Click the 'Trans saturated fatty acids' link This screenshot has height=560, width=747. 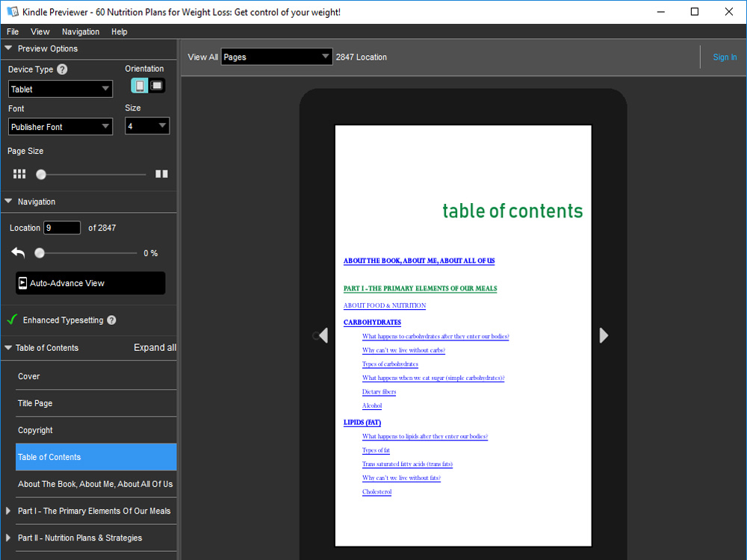click(x=407, y=464)
